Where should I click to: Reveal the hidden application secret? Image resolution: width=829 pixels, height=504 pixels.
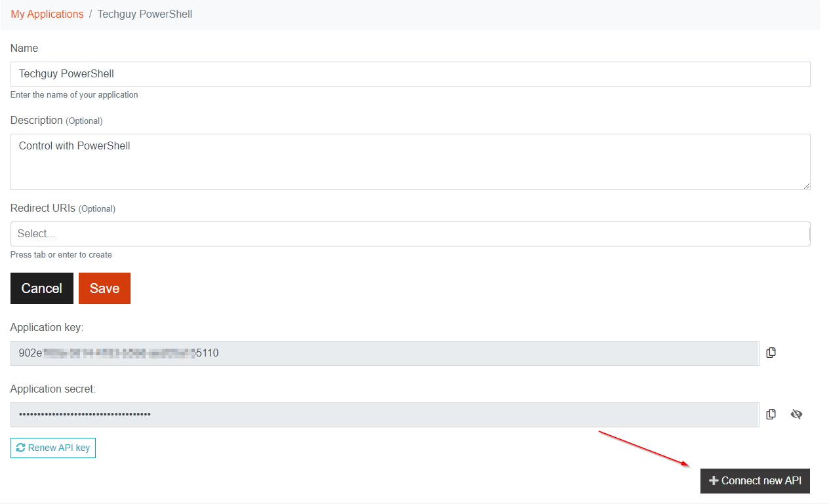(796, 414)
